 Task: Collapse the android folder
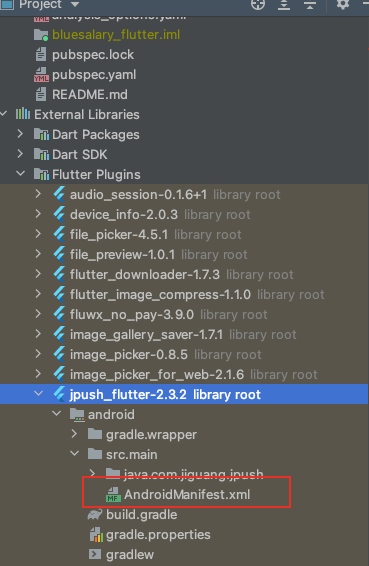57,414
